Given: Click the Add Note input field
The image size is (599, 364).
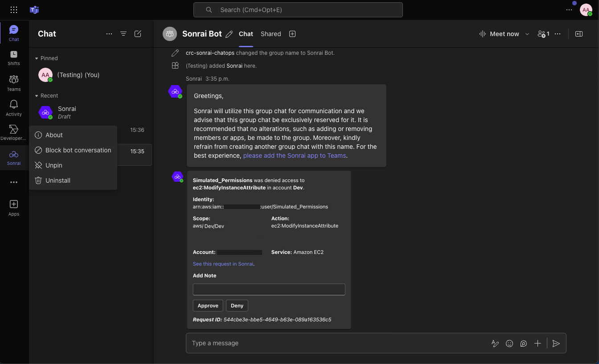Looking at the screenshot, I should [x=269, y=290].
